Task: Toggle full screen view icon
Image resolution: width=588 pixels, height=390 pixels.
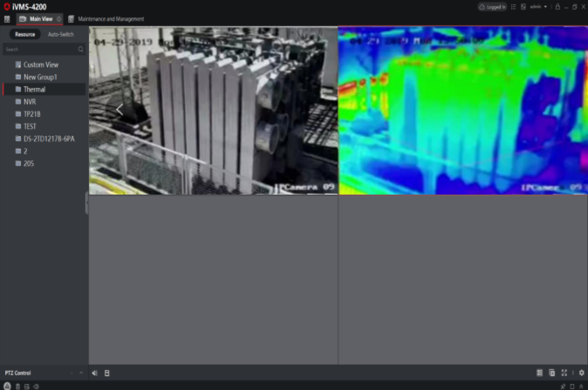Action: (564, 373)
